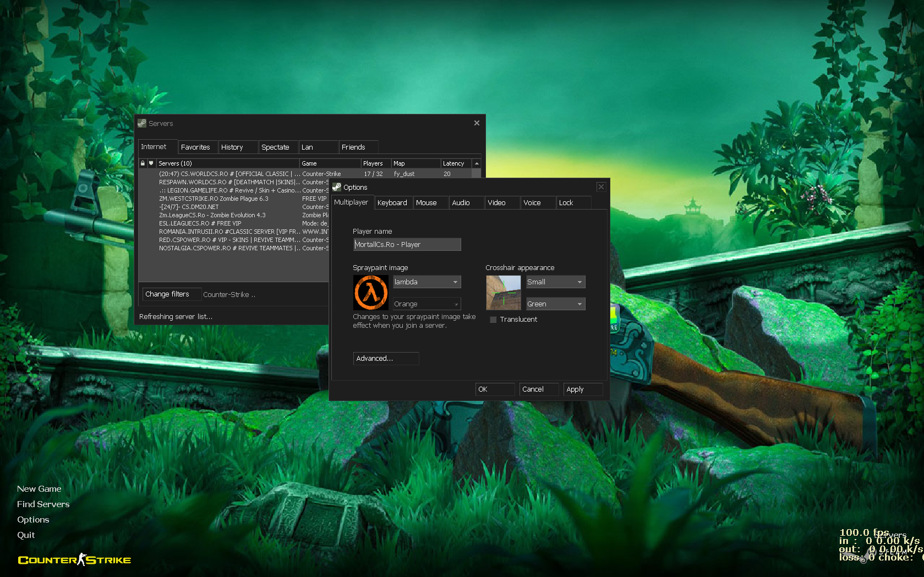
Task: Select the Zm.LeagueCS.Ro Zombie Evolution row
Action: click(233, 215)
